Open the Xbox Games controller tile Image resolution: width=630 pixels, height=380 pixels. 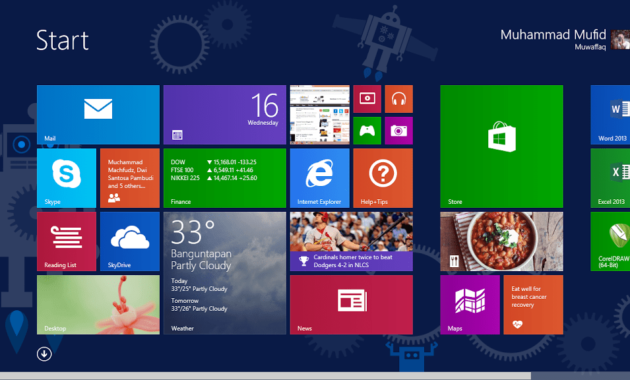(367, 131)
